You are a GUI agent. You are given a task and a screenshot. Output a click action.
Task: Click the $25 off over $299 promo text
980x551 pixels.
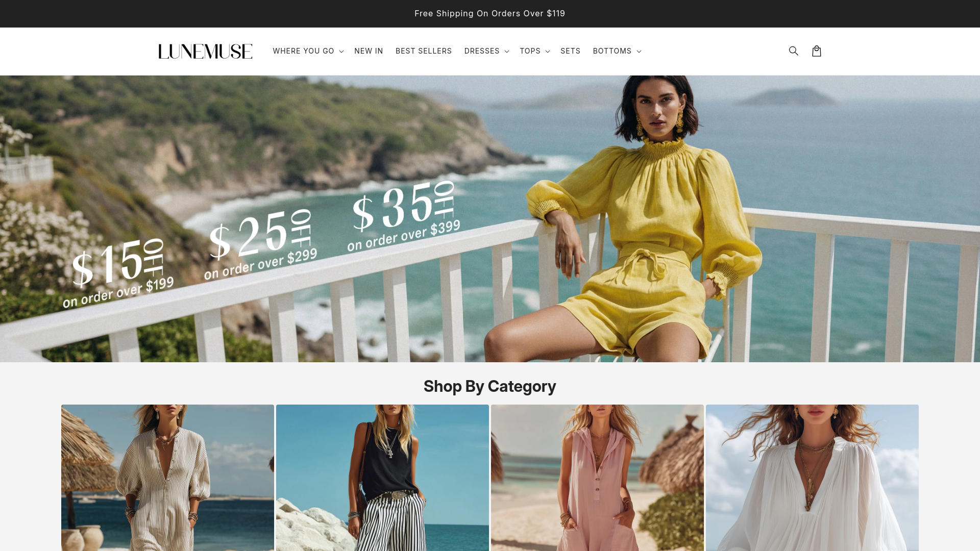260,245
